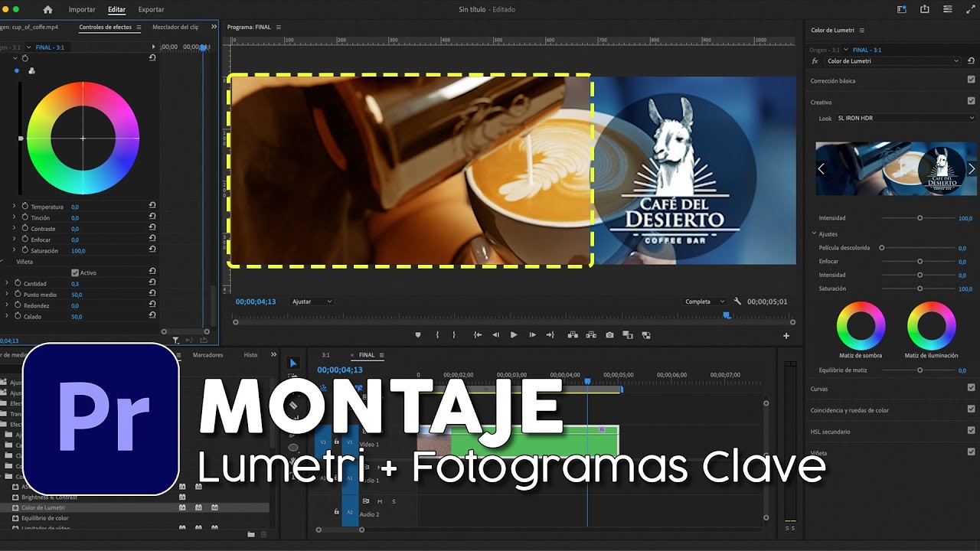Screen dimensions: 980x551
Task: Open the Marcadores panel tab
Action: tap(207, 355)
